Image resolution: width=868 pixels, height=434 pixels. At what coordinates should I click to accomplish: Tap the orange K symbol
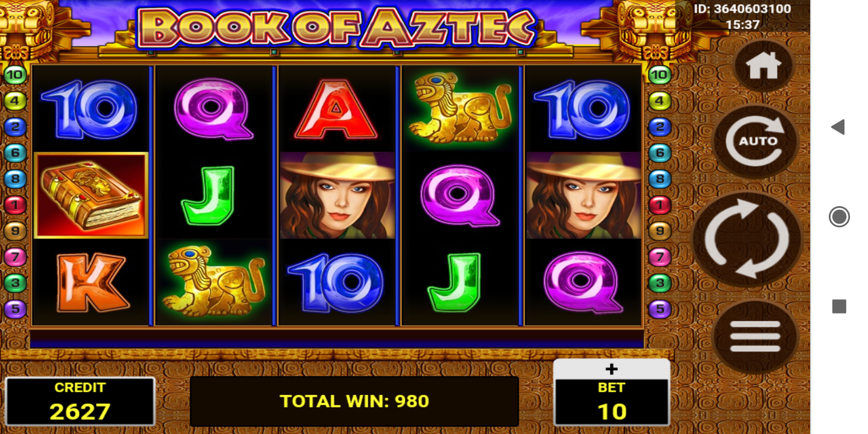click(92, 282)
